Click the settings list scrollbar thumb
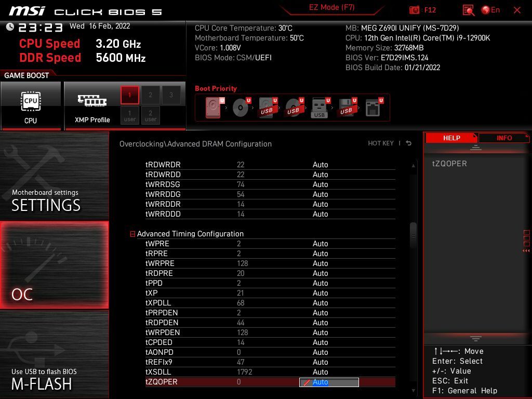 (x=413, y=235)
